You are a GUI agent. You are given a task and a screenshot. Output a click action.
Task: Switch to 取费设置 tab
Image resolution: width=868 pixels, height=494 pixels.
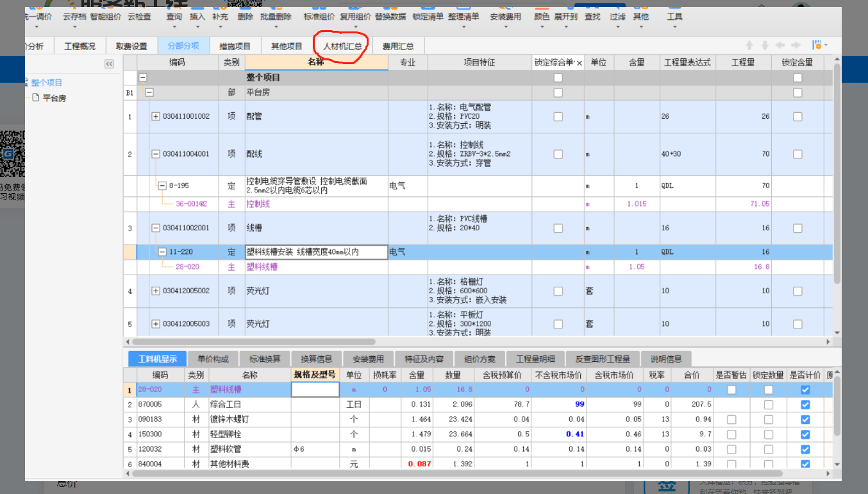(131, 46)
